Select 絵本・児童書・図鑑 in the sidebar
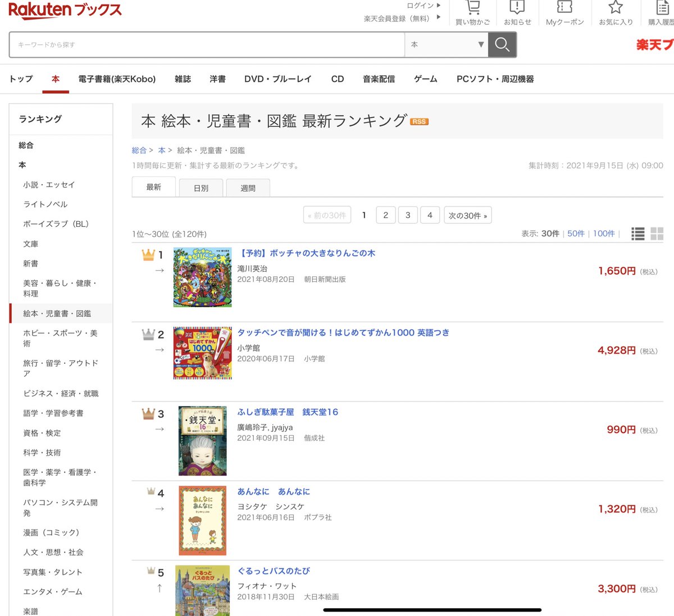Image resolution: width=674 pixels, height=616 pixels. (x=61, y=313)
